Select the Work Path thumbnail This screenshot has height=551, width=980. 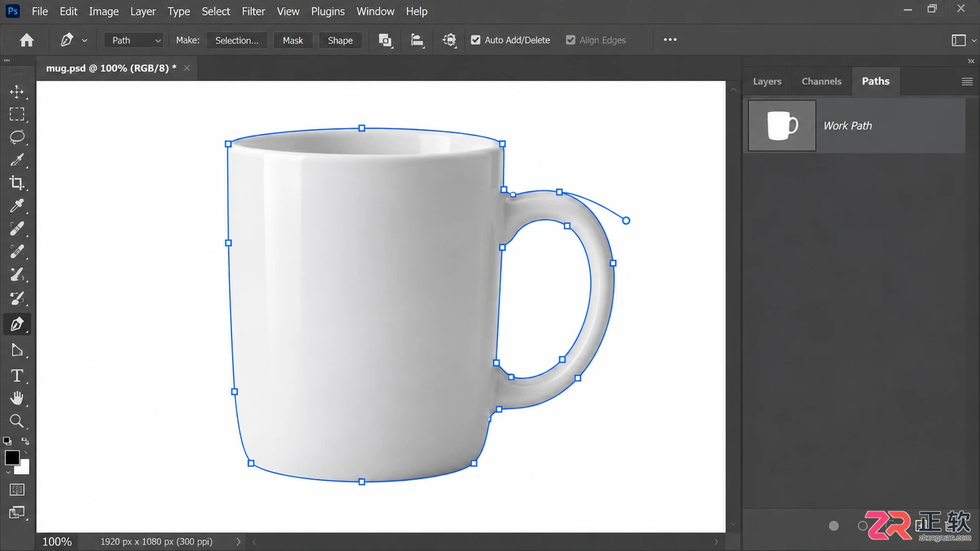pyautogui.click(x=782, y=126)
